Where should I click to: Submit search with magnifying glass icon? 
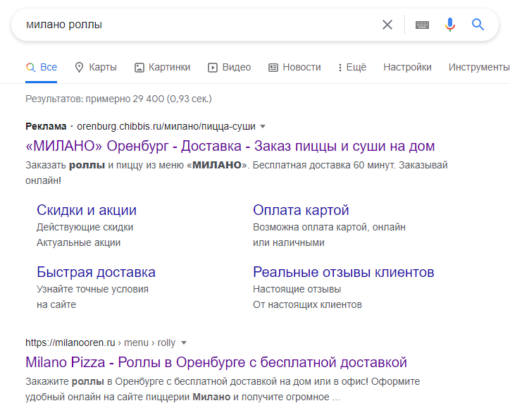pyautogui.click(x=478, y=25)
